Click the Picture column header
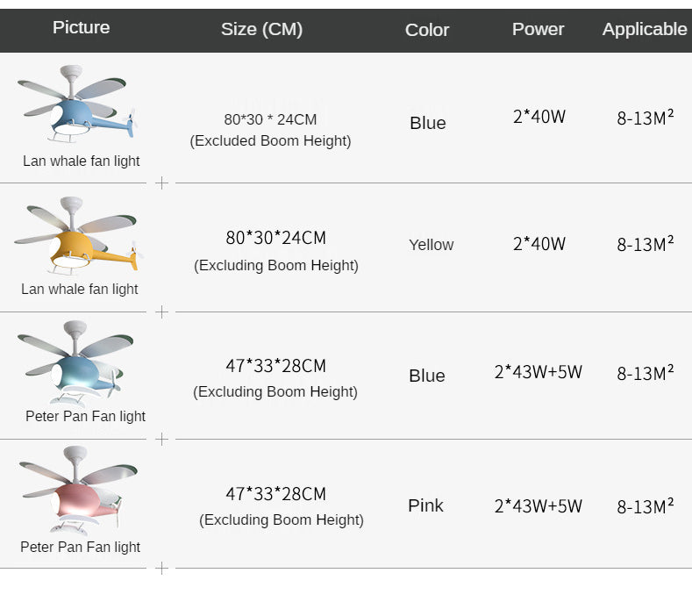The height and width of the screenshot is (616, 692). pos(81,27)
